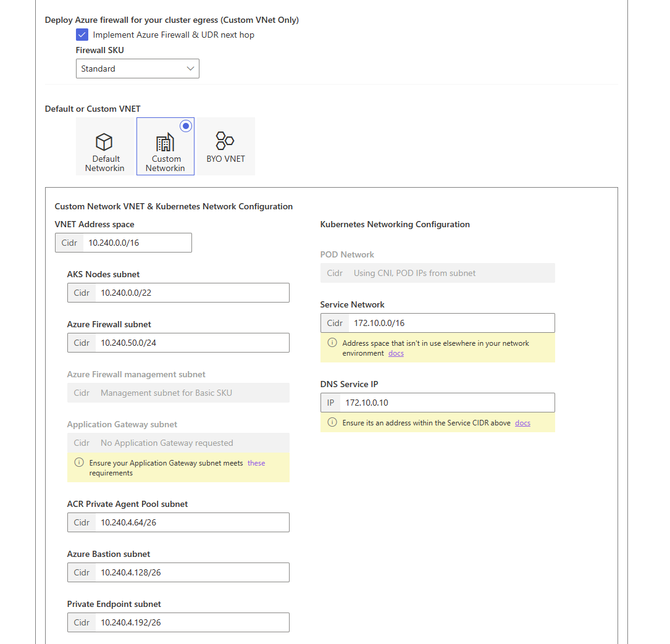Uncheck Implement Azure Firewall & UDR next hop

(82, 35)
